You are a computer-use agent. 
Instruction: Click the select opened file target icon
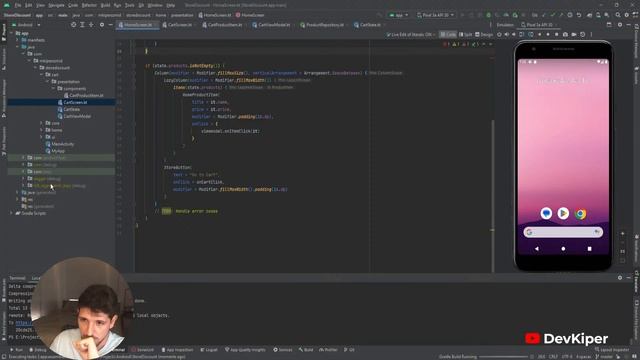[73, 25]
